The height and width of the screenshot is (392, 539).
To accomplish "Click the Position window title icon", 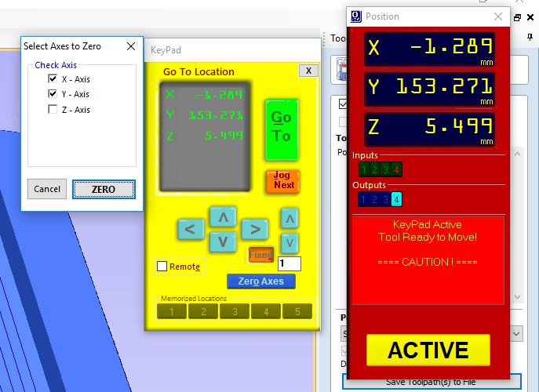I will pyautogui.click(x=356, y=16).
